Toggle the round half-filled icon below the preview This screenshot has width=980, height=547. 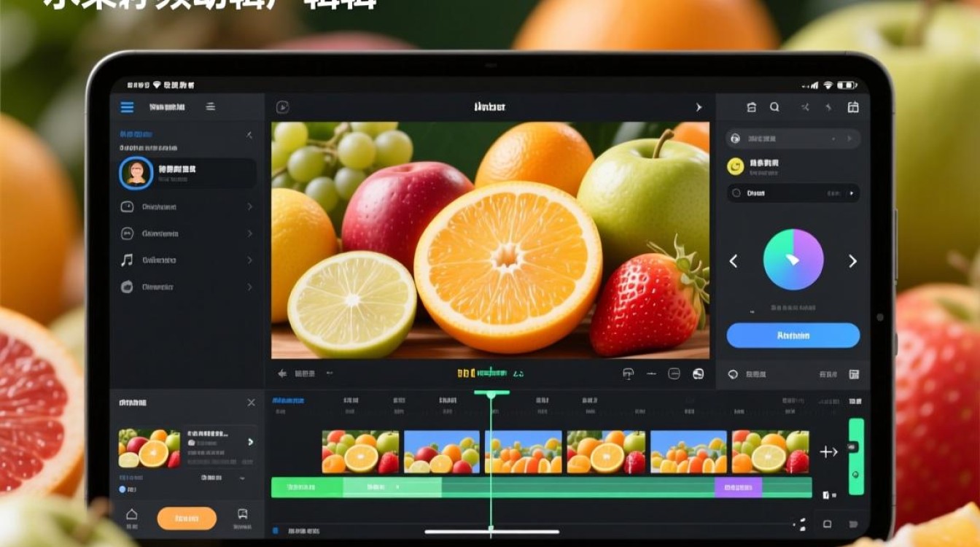pos(698,373)
